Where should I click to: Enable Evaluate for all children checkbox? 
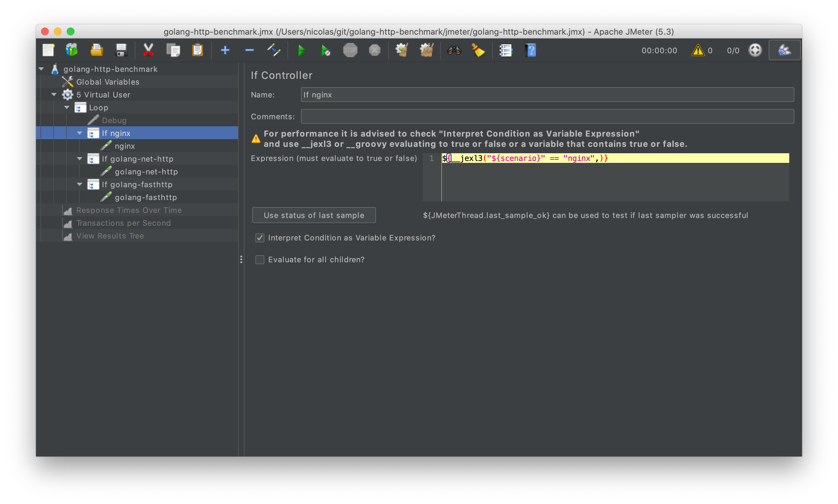coord(260,259)
